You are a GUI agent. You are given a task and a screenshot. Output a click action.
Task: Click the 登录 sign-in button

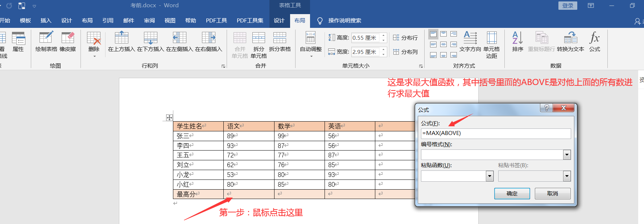(568, 5)
